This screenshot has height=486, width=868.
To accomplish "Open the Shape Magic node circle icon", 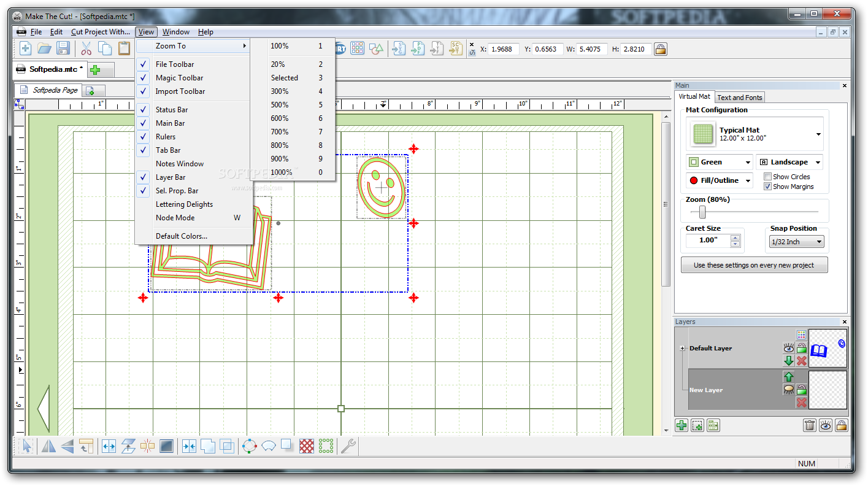I will pos(250,446).
